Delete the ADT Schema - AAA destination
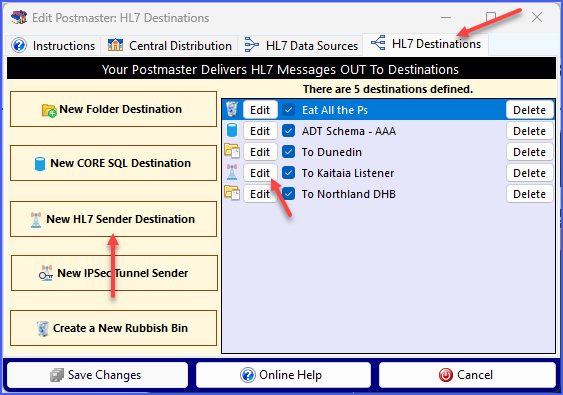This screenshot has width=563, height=395. (x=530, y=131)
